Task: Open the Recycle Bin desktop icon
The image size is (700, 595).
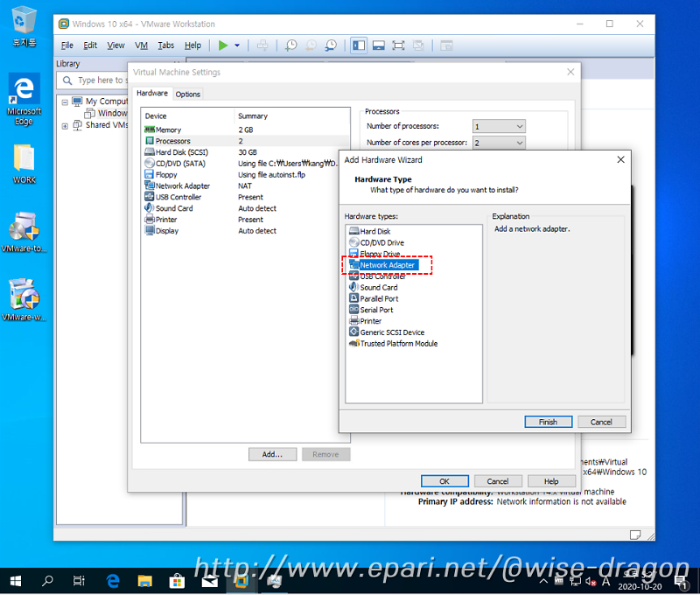Action: [24, 26]
